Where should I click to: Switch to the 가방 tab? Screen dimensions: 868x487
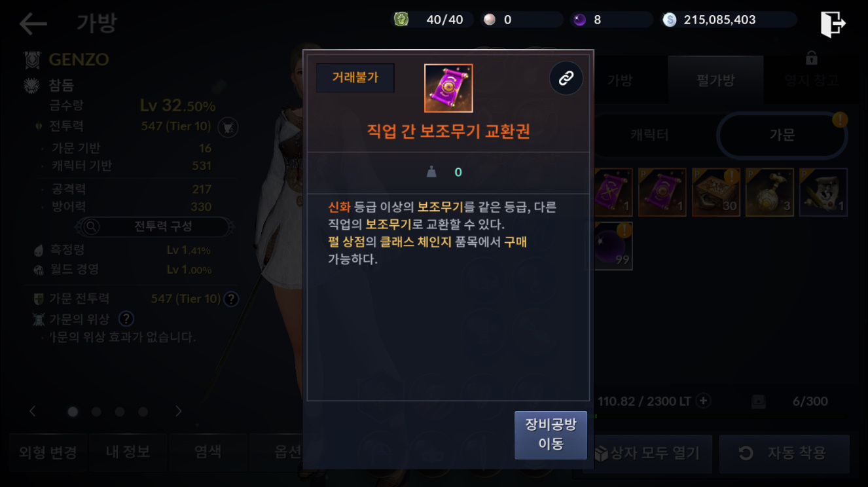pyautogui.click(x=619, y=81)
